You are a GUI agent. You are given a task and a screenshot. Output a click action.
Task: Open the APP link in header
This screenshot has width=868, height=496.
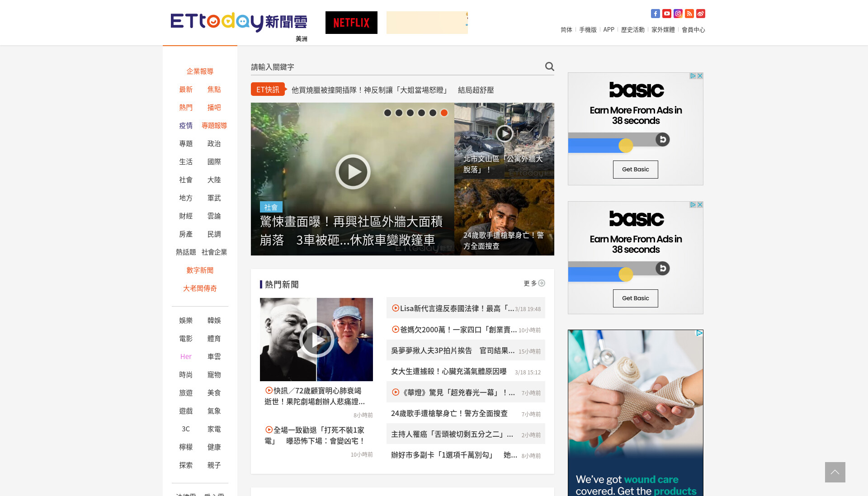tap(609, 30)
